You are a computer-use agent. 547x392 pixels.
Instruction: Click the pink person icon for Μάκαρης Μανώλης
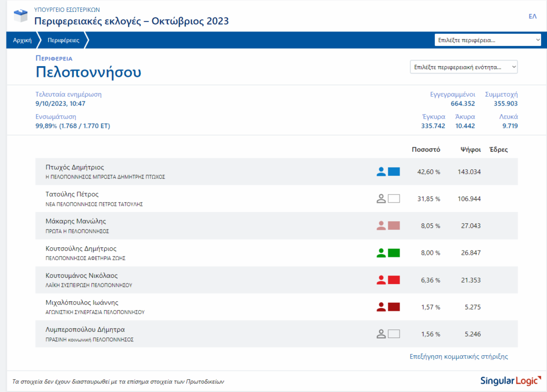[381, 225]
